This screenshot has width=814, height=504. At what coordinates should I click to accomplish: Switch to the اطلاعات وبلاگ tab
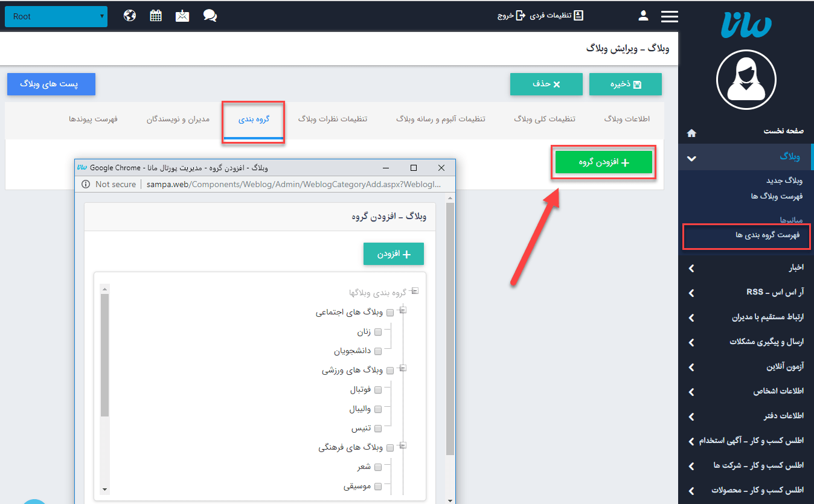click(x=627, y=120)
